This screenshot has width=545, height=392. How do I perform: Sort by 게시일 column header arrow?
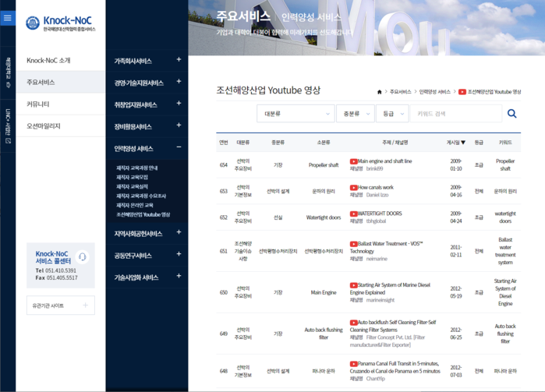tap(463, 143)
